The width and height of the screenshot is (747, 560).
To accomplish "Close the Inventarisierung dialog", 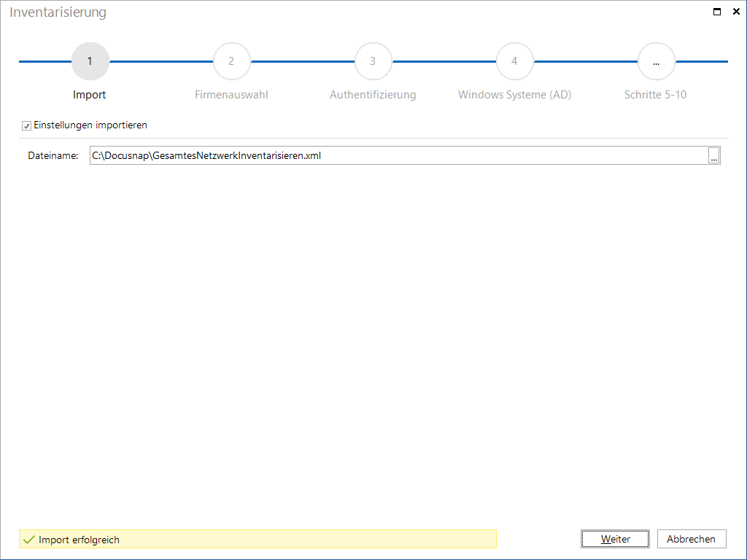I will tap(736, 12).
